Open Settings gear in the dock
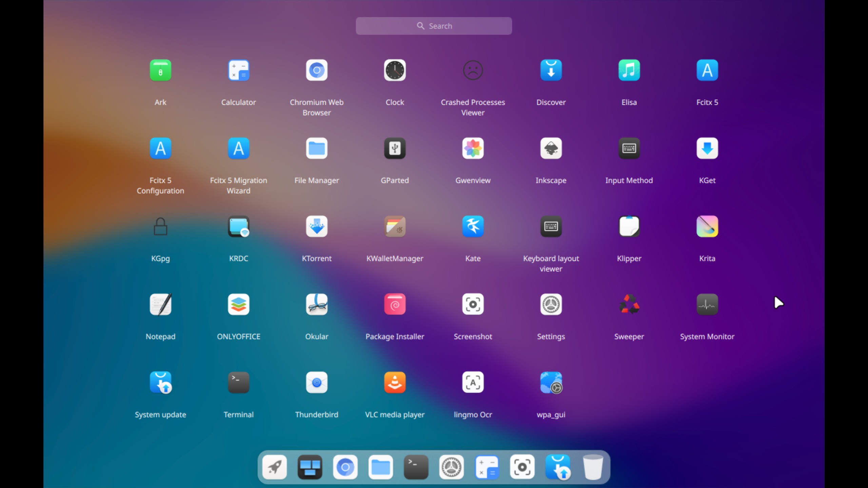Viewport: 868px width, 488px height. [x=451, y=467]
